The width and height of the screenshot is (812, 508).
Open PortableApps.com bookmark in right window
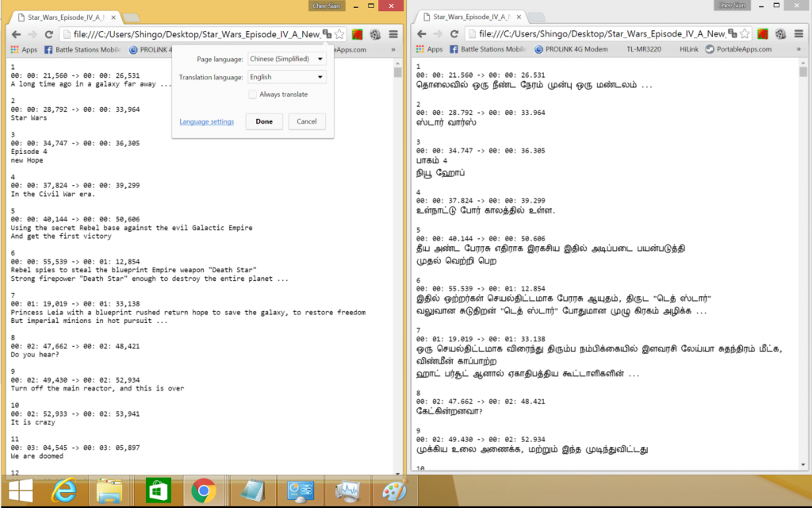pyautogui.click(x=738, y=49)
